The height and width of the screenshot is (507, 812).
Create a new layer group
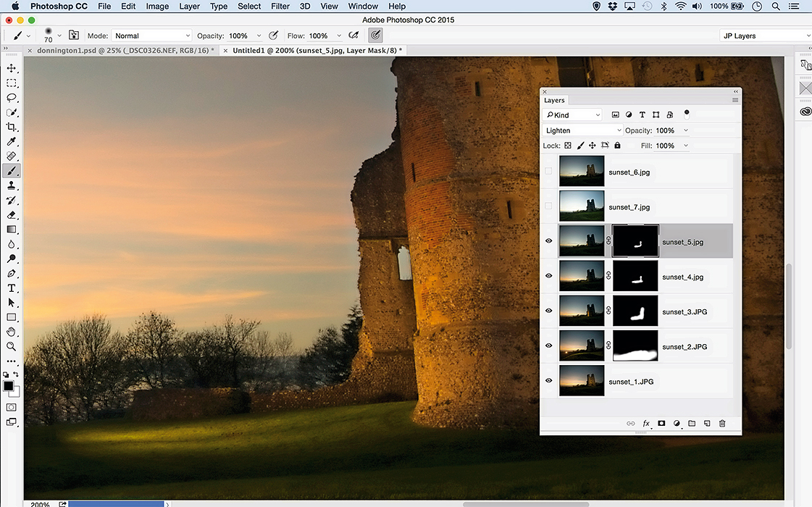click(x=691, y=423)
